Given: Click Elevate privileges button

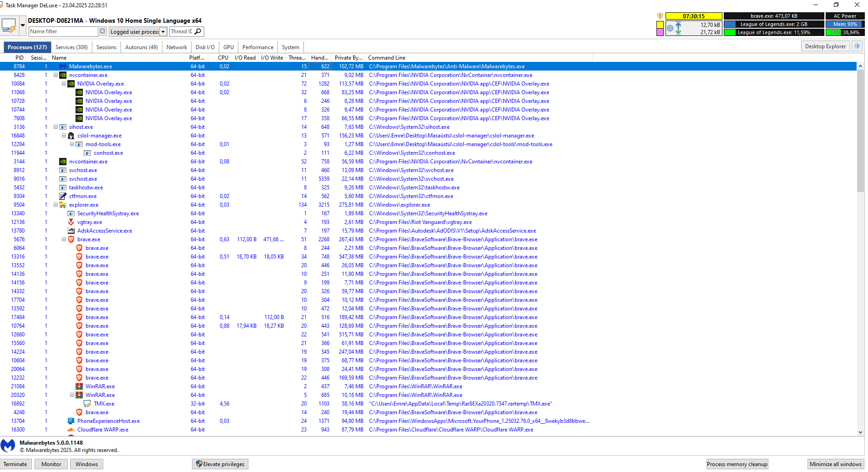Looking at the screenshot, I should (220, 464).
